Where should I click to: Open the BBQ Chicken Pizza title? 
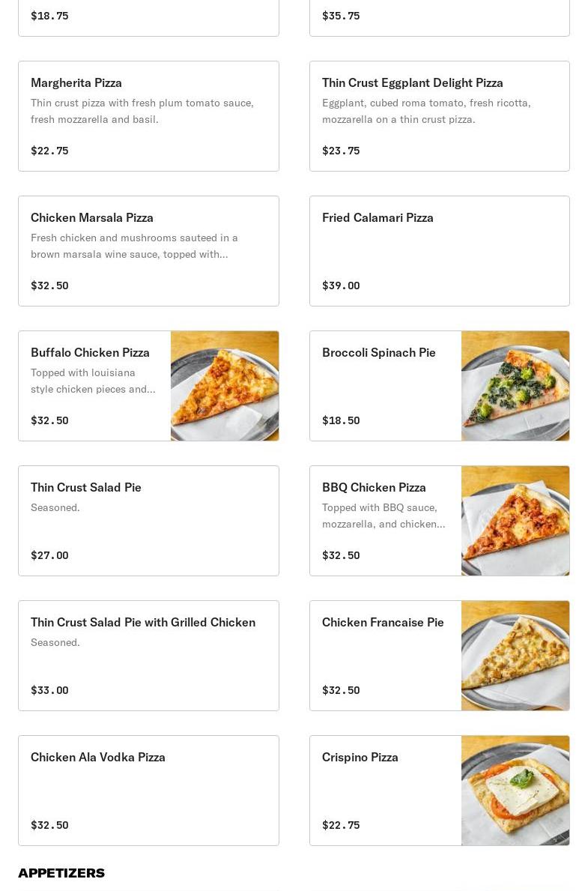pos(374,487)
